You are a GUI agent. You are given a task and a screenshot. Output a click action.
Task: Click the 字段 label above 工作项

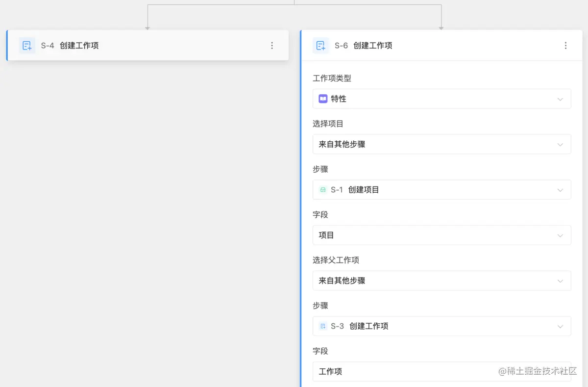click(320, 351)
